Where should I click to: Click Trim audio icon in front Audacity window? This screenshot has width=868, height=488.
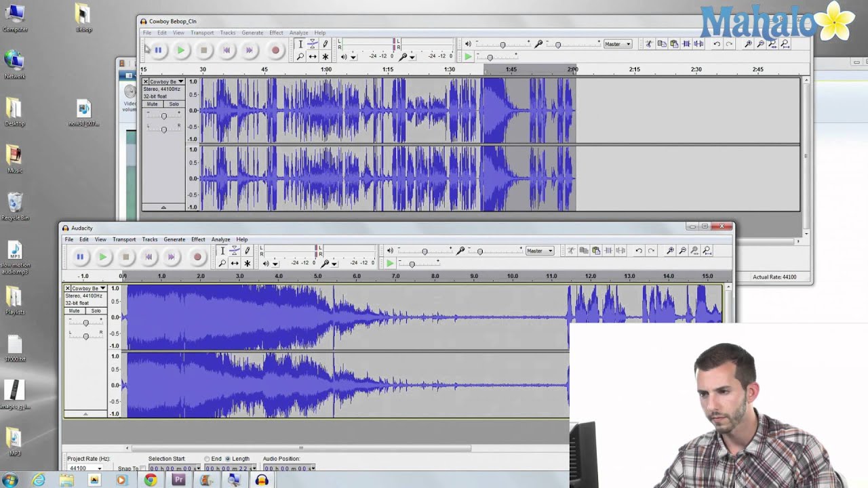point(608,251)
